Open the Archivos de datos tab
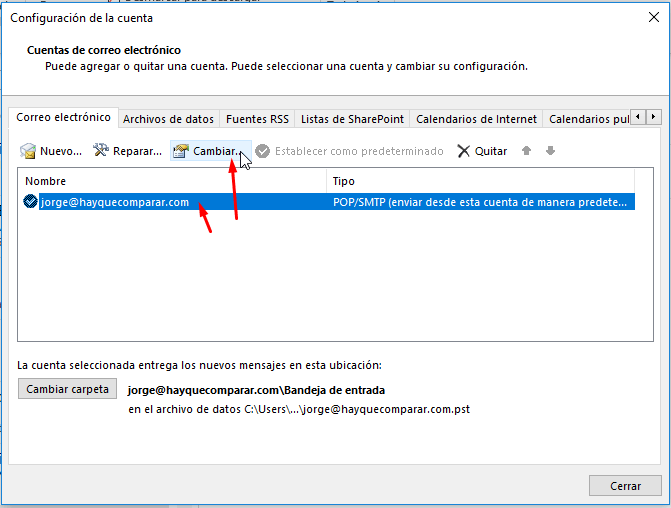The image size is (671, 508). tap(168, 119)
